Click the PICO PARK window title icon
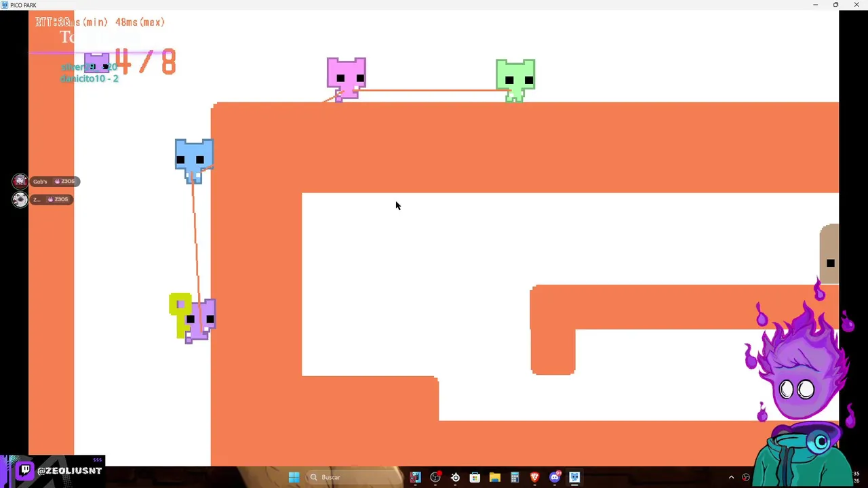 [5, 5]
